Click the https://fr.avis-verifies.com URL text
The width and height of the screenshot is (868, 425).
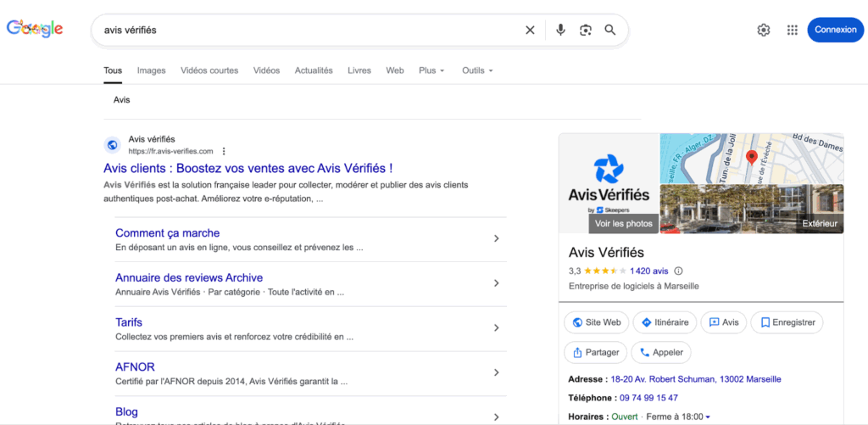click(x=170, y=151)
